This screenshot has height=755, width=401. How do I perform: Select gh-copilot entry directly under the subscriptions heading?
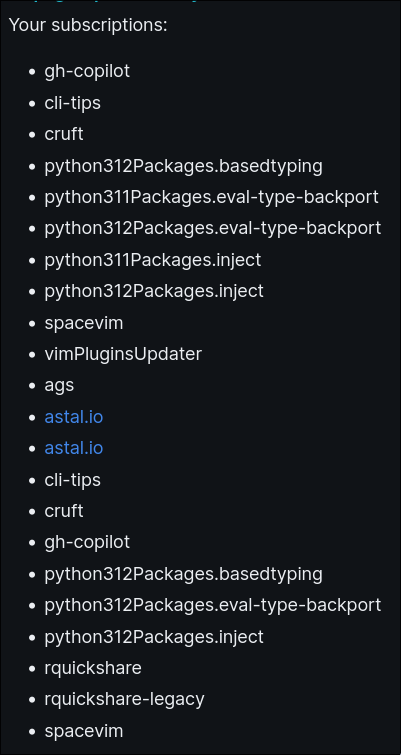click(x=87, y=71)
